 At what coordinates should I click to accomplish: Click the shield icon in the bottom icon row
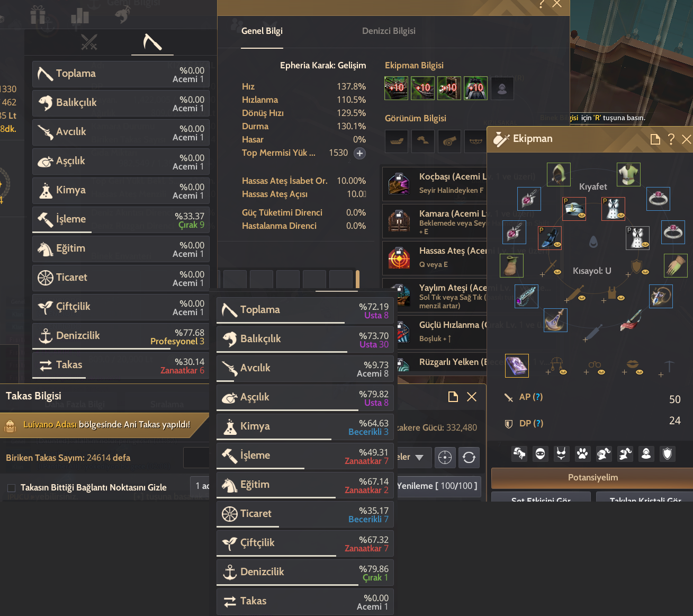coord(667,453)
